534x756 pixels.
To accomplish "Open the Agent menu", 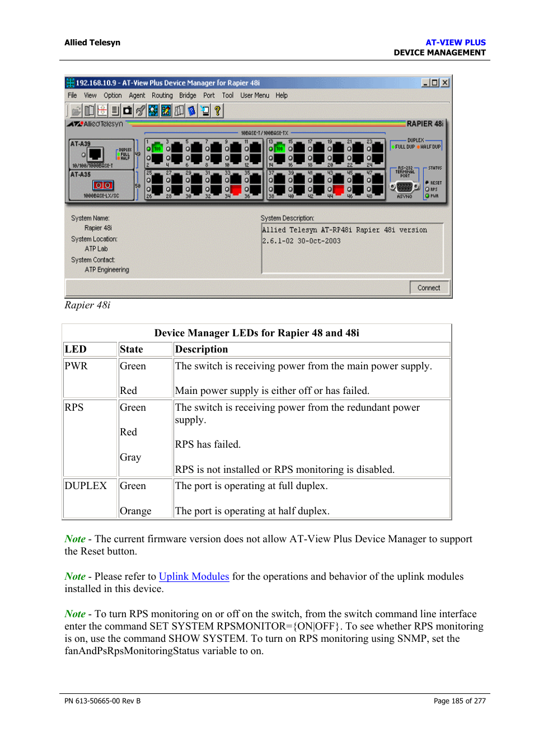I will tap(137, 96).
